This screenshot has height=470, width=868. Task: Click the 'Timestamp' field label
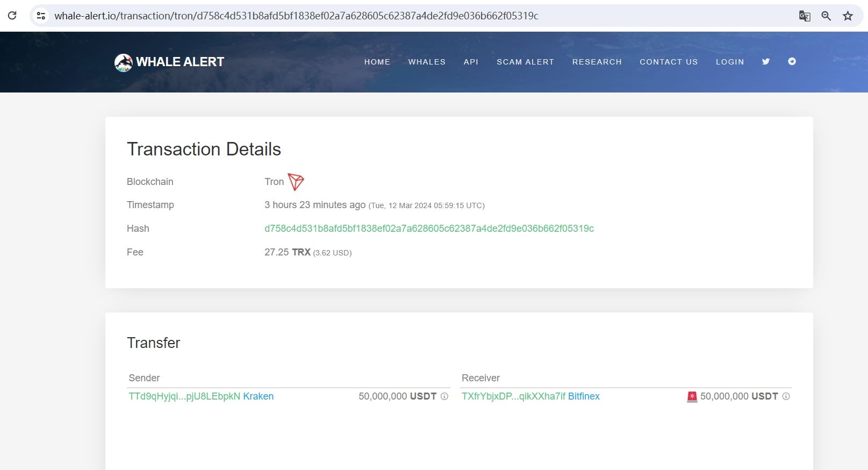pyautogui.click(x=150, y=205)
